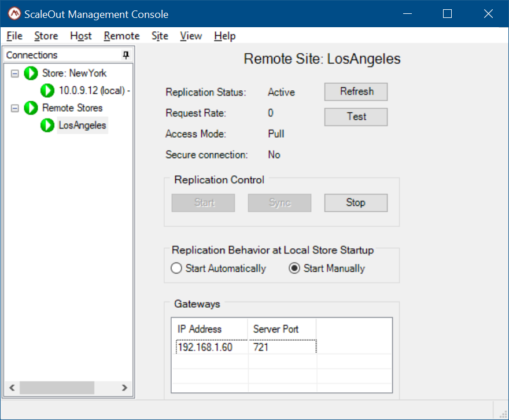Image resolution: width=509 pixels, height=420 pixels.
Task: Click the 192.168.1.60 gateway IP cell
Action: tap(212, 347)
